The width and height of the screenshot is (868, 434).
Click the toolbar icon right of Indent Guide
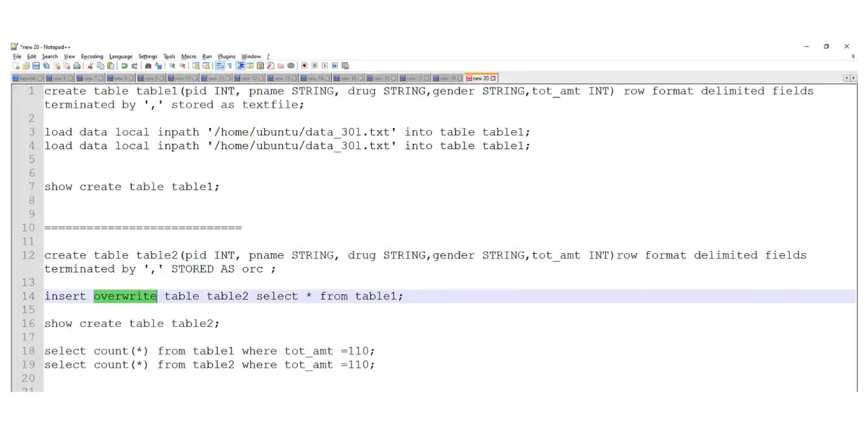point(250,65)
